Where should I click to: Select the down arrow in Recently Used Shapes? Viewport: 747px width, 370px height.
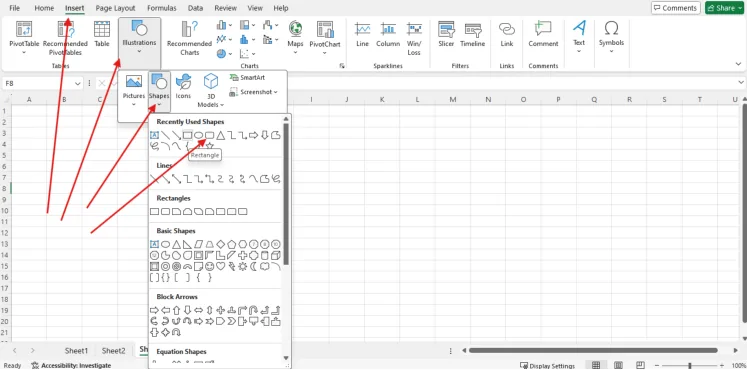264,135
